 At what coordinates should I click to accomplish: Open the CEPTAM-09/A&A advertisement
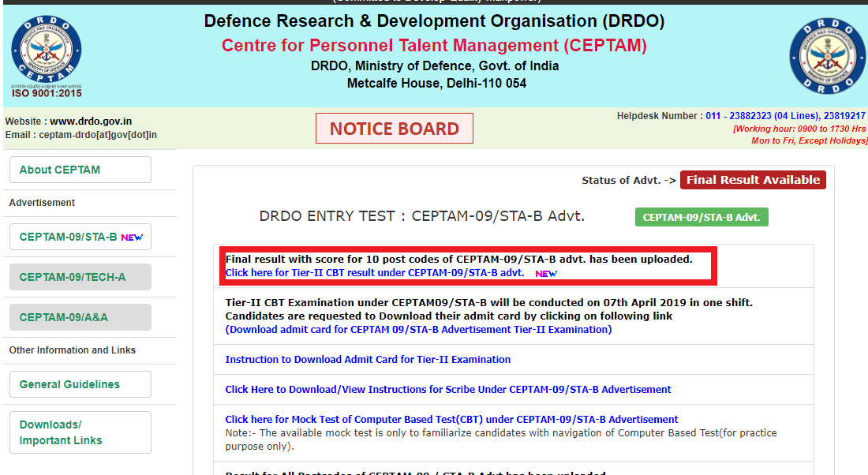point(80,317)
